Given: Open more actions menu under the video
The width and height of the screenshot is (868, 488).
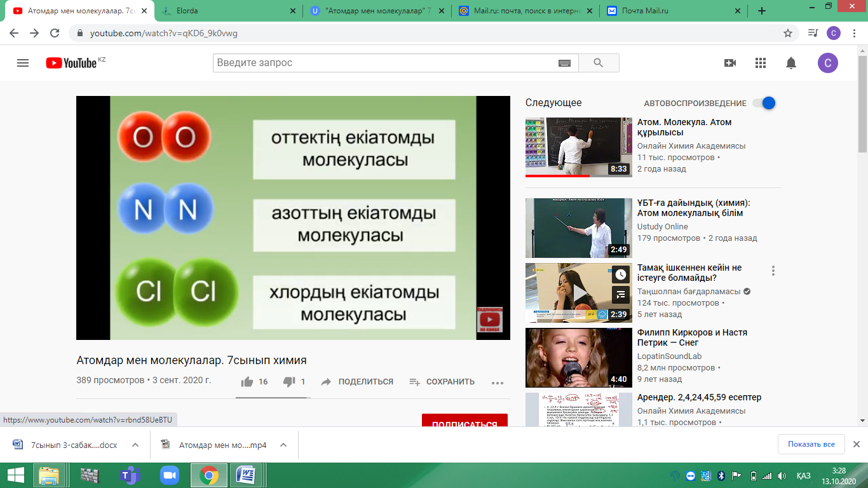Looking at the screenshot, I should [498, 383].
